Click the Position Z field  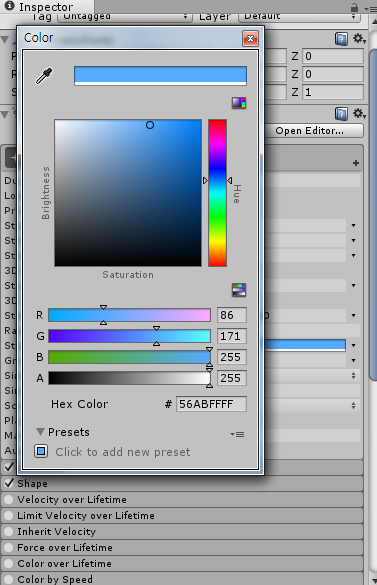(333, 56)
